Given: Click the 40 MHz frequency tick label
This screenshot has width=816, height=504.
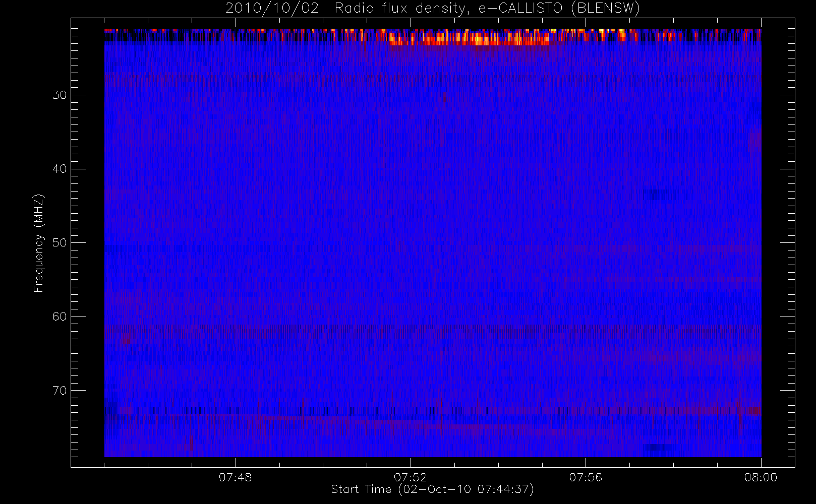Looking at the screenshot, I should (x=60, y=169).
